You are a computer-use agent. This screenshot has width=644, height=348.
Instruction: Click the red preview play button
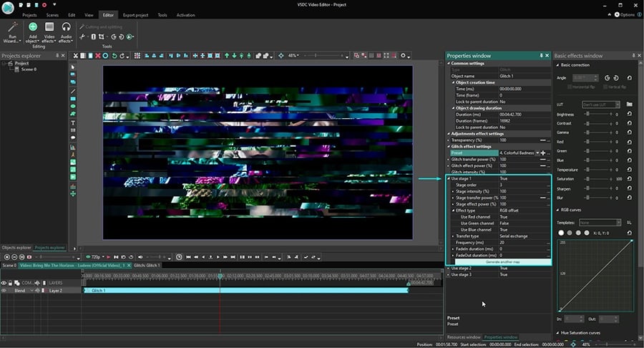click(109, 257)
